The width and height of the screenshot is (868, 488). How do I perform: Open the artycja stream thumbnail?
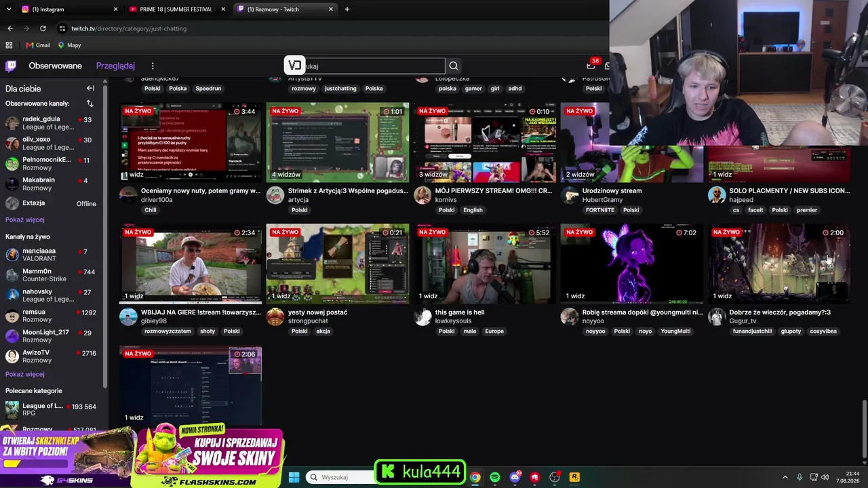coord(338,142)
